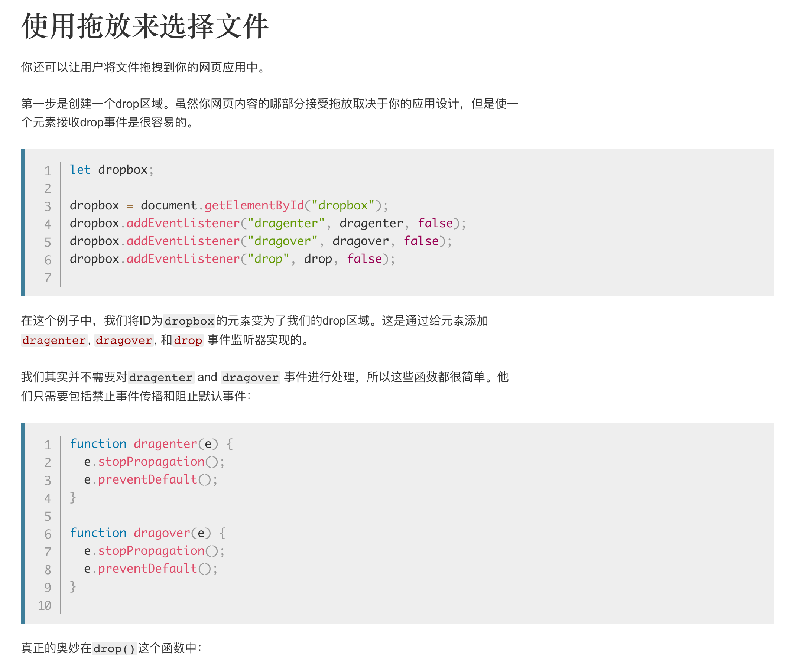Click the red dragover inline code
This screenshot has width=812, height=667.
click(x=124, y=341)
